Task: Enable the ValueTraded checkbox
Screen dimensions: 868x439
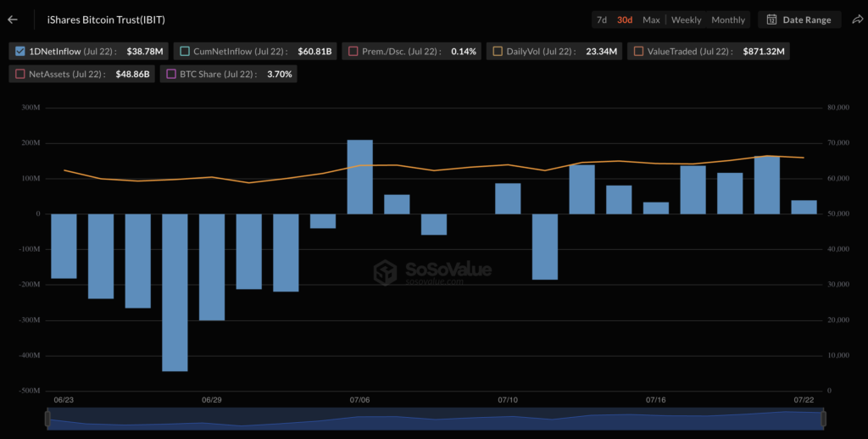Action: pyautogui.click(x=639, y=52)
